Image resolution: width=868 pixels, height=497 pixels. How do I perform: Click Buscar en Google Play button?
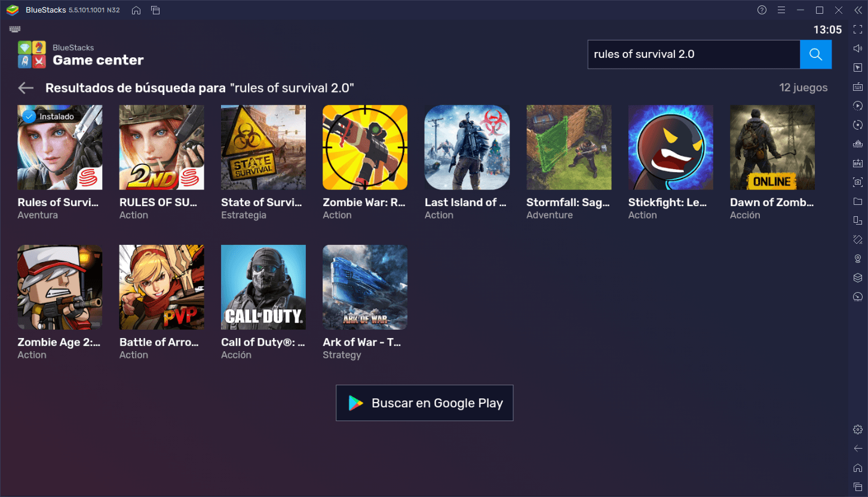(425, 403)
